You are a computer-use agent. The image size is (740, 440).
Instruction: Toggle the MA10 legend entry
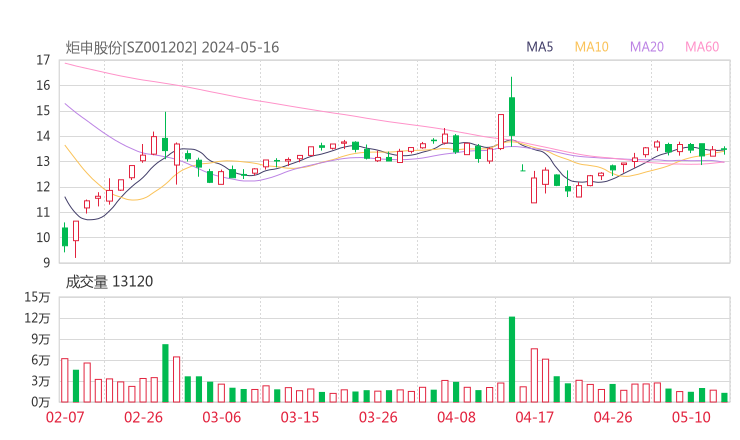pyautogui.click(x=591, y=47)
